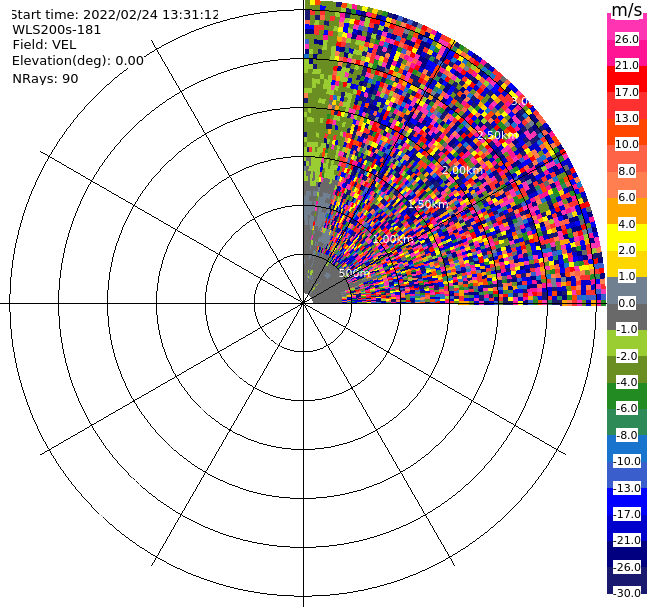
Task: Select the yellow 2.0 to 4.0 color band
Action: pyautogui.click(x=627, y=237)
